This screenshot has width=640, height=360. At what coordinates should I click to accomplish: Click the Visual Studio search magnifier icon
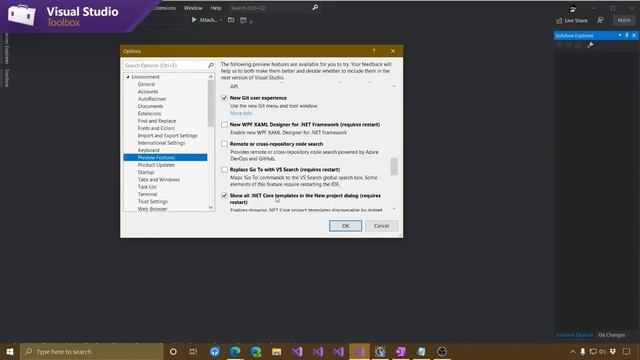click(x=315, y=7)
